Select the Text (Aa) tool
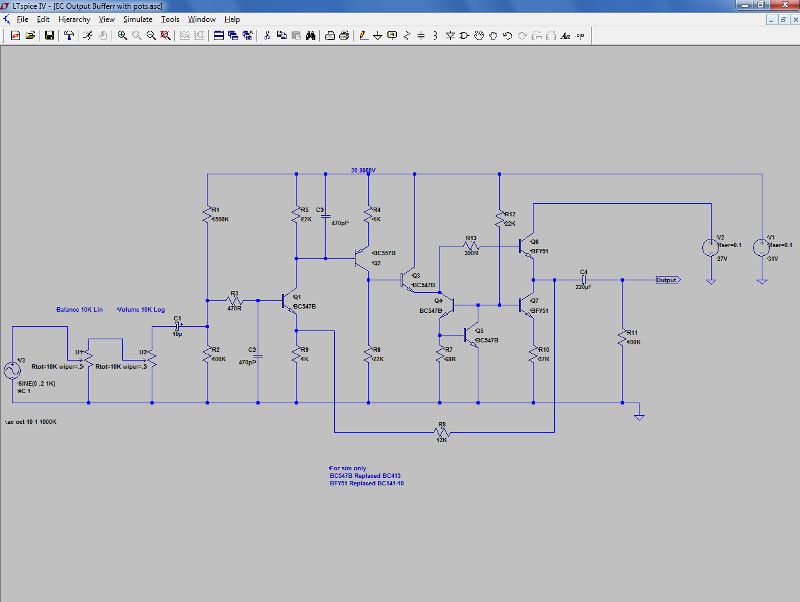800x602 pixels. point(565,36)
